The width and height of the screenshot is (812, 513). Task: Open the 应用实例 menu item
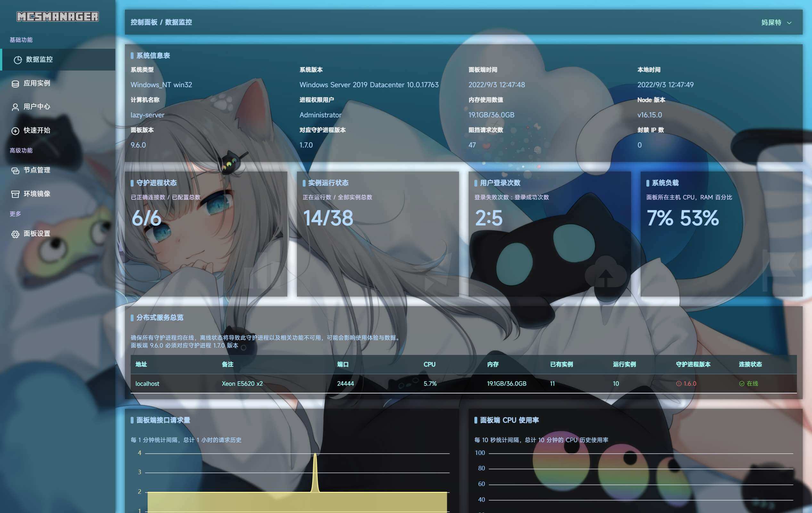37,83
